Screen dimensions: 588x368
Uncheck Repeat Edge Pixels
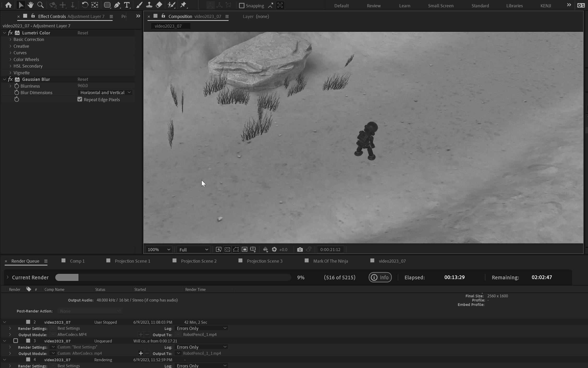pyautogui.click(x=80, y=99)
